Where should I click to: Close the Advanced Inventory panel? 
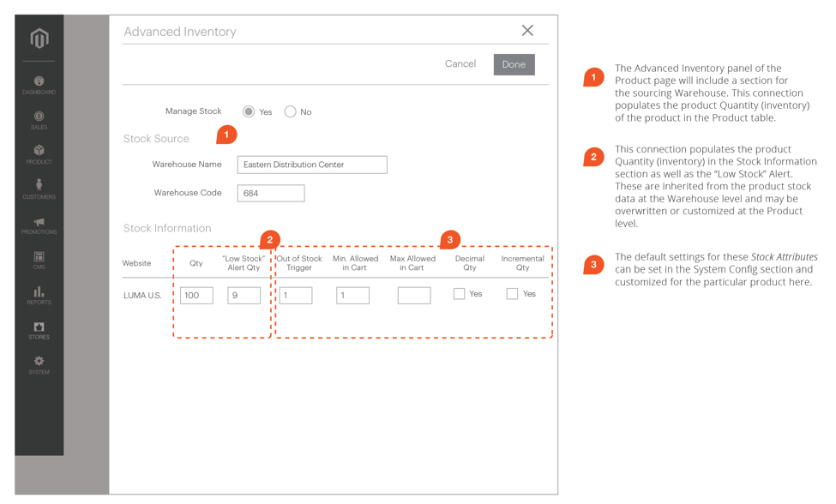click(527, 31)
